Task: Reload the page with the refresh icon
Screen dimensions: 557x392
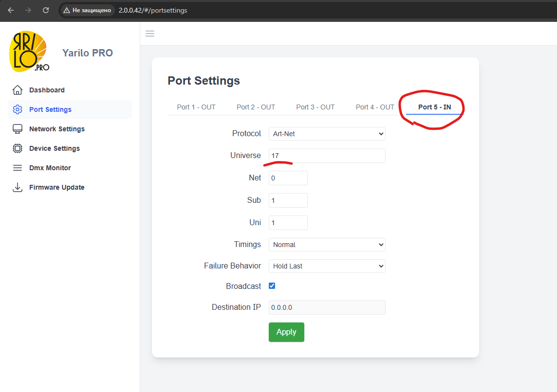Action: [46, 10]
